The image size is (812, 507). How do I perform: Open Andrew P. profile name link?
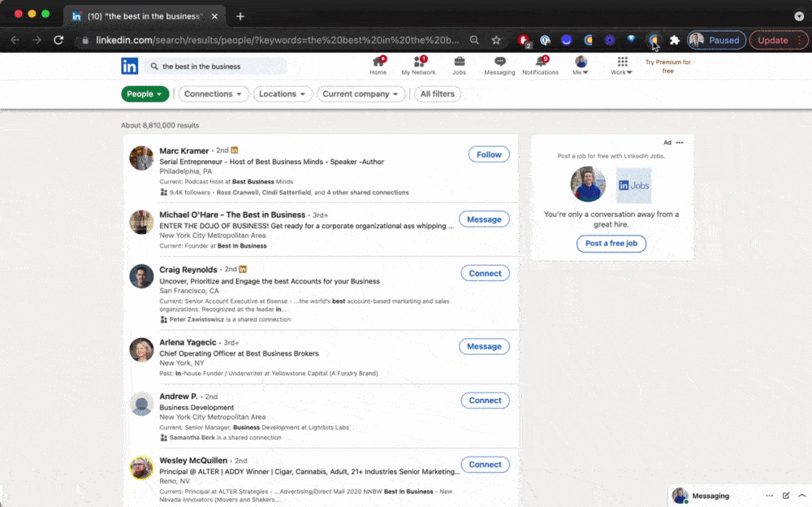point(178,396)
